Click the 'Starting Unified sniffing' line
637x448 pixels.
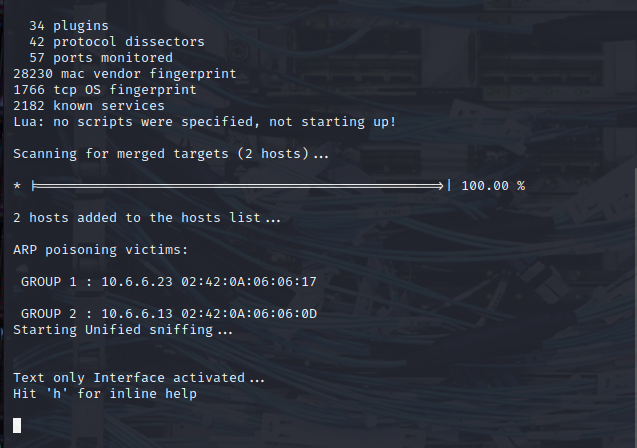123,330
